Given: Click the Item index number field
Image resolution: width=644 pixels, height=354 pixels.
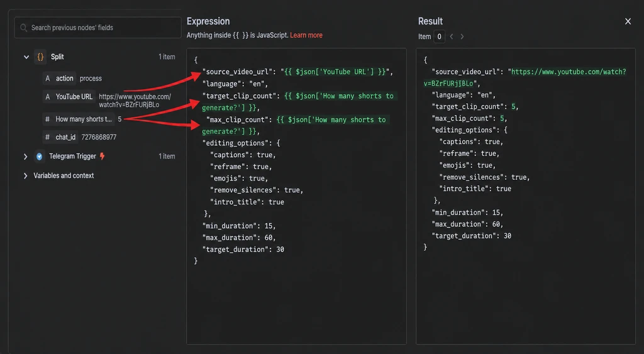Looking at the screenshot, I should [439, 36].
